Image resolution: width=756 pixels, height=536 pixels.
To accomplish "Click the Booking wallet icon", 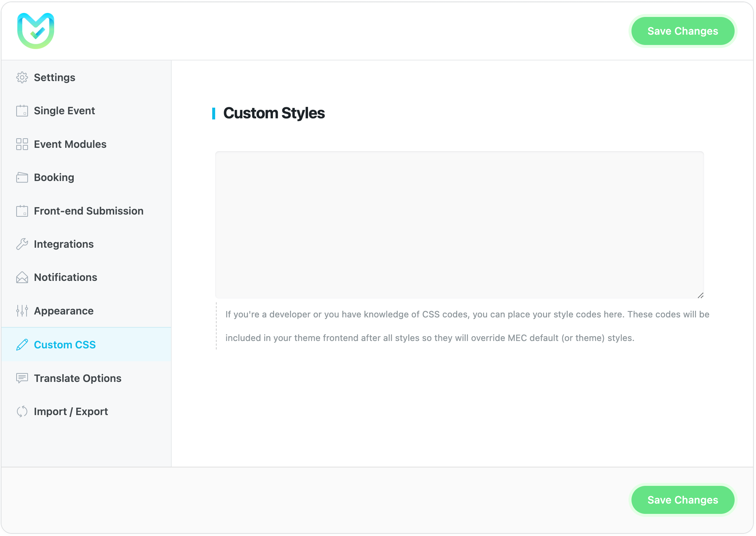I will point(22,177).
